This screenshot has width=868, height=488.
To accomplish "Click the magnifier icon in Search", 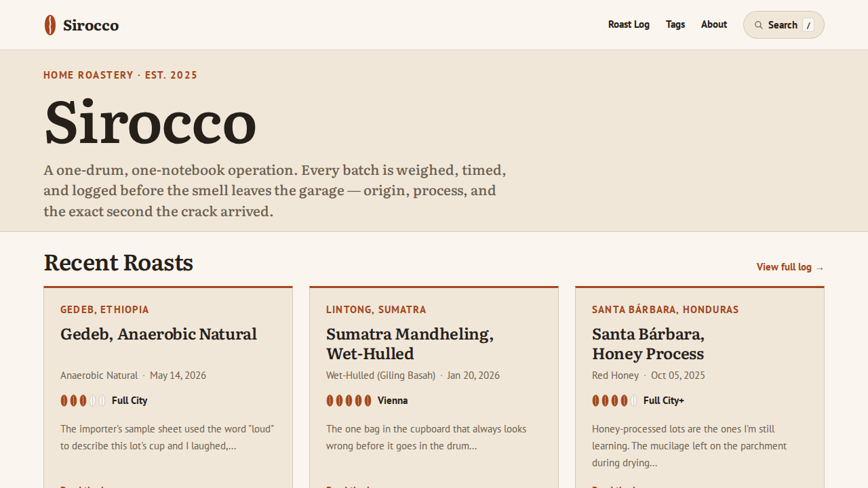I will coord(759,25).
